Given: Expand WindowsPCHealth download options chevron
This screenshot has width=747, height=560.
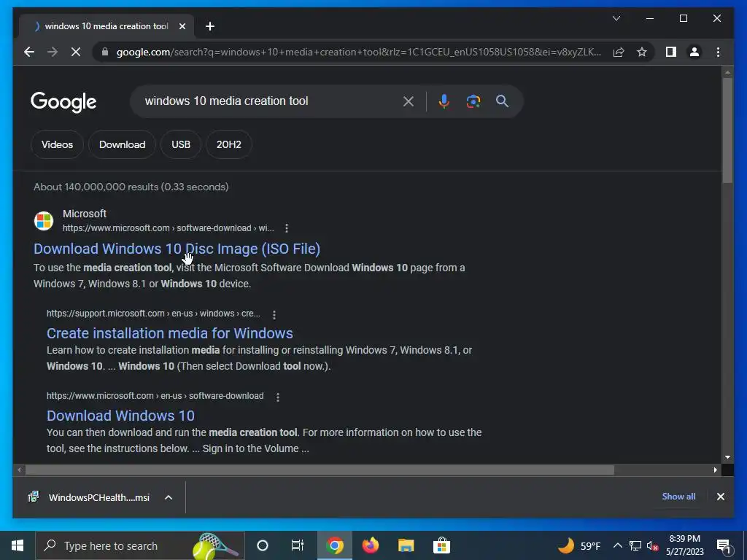Looking at the screenshot, I should (x=169, y=497).
